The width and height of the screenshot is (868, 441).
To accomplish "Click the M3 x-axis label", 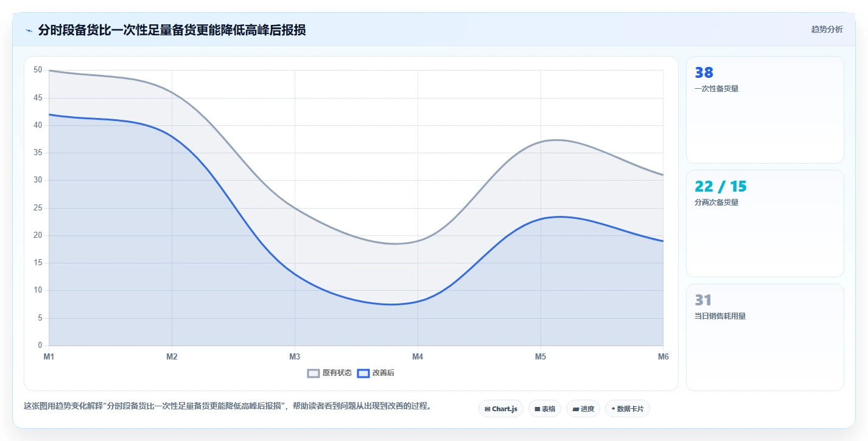I will (295, 356).
